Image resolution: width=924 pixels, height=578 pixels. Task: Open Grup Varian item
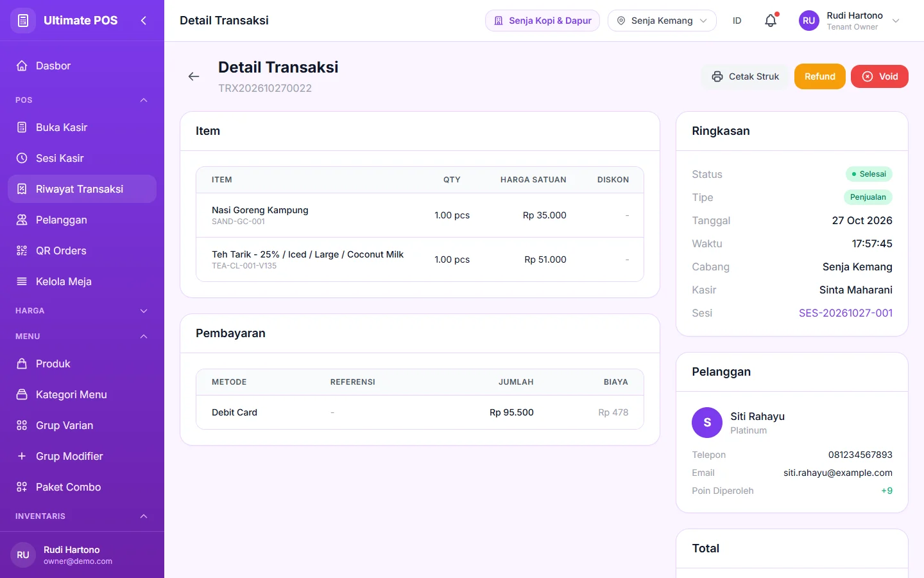click(82, 425)
